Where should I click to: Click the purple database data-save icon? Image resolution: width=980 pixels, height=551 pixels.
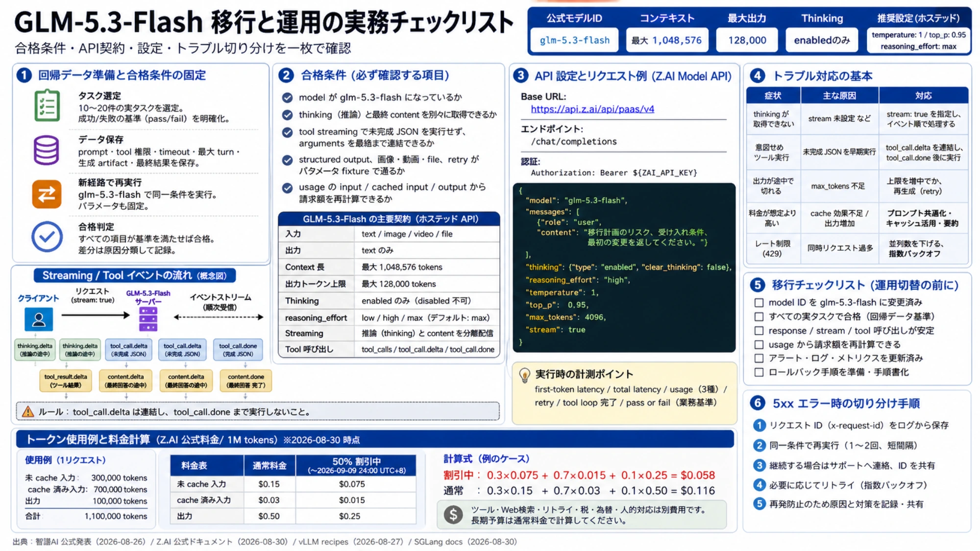click(47, 150)
